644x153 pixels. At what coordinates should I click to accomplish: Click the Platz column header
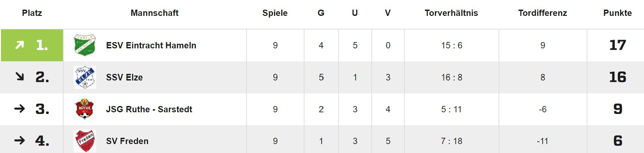tap(32, 13)
